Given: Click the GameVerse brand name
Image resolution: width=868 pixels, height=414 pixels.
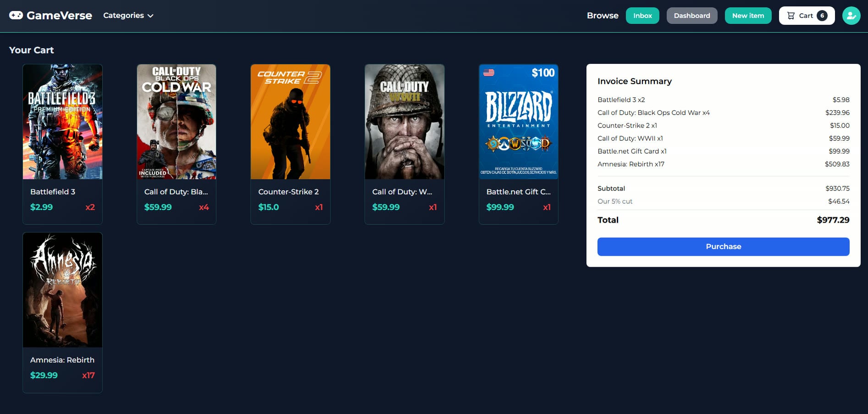Looking at the screenshot, I should click(59, 16).
